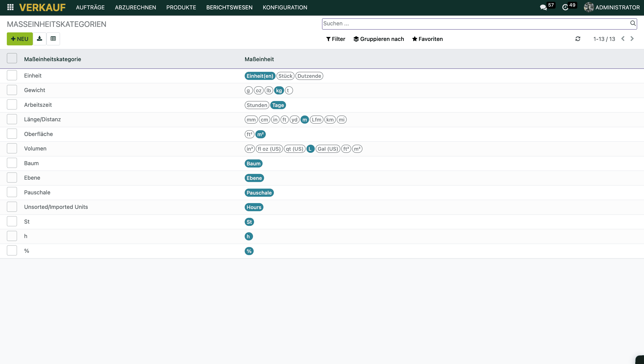644x364 pixels.
Task: Click the search magnifier icon
Action: (633, 23)
